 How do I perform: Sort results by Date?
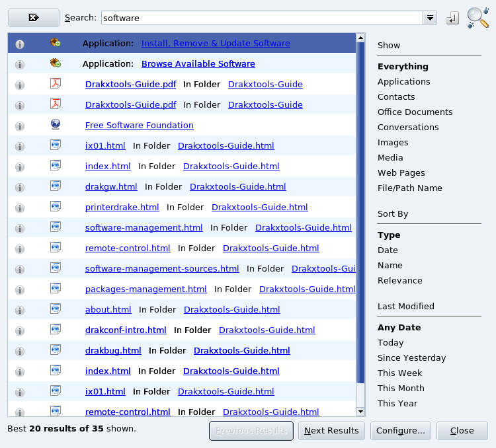pos(388,250)
